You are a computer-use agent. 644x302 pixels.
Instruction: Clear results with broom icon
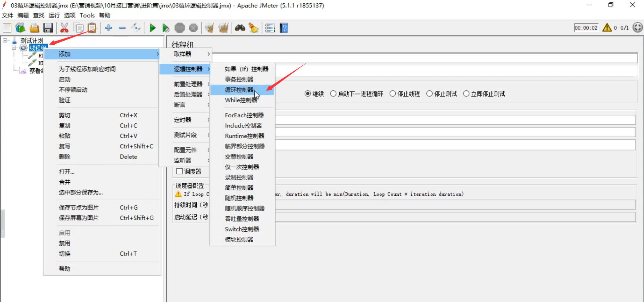point(209,28)
